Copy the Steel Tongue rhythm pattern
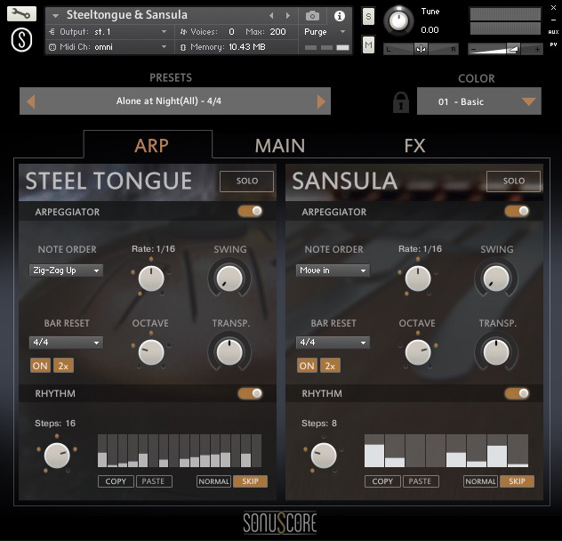The width and height of the screenshot is (562, 541). click(116, 481)
